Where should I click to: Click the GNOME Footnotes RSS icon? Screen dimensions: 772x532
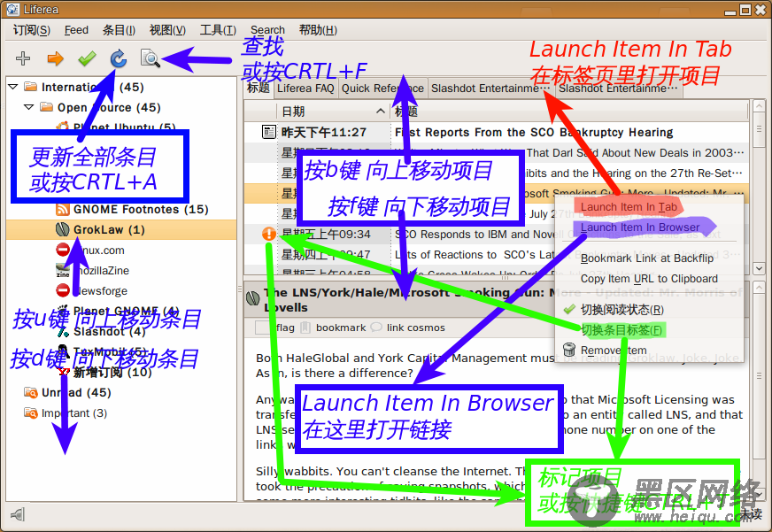pos(63,210)
